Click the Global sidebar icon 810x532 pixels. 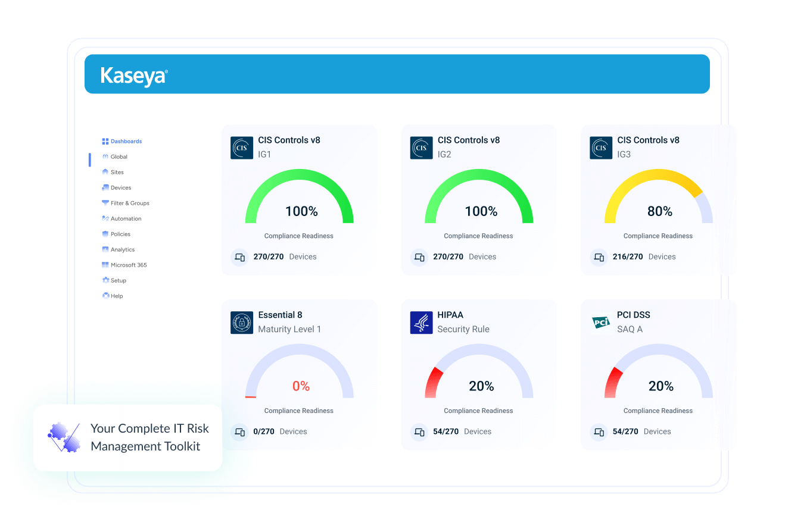[x=105, y=157]
